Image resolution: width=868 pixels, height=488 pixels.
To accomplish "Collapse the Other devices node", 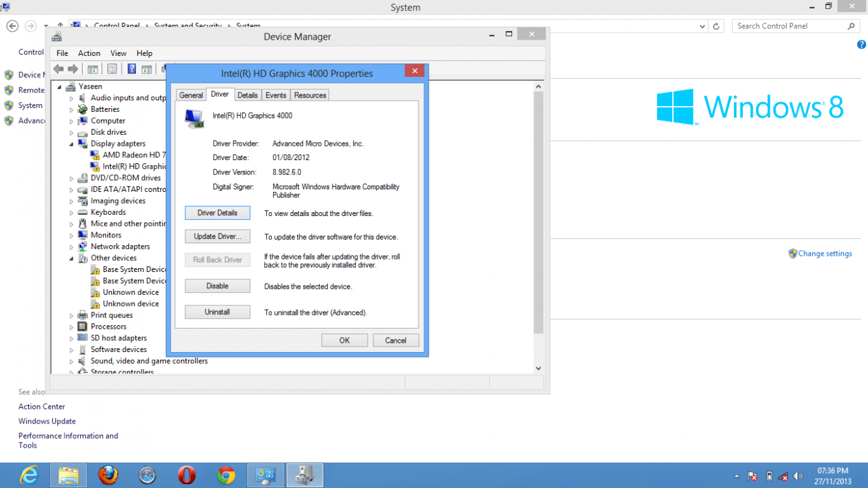I will (x=72, y=258).
